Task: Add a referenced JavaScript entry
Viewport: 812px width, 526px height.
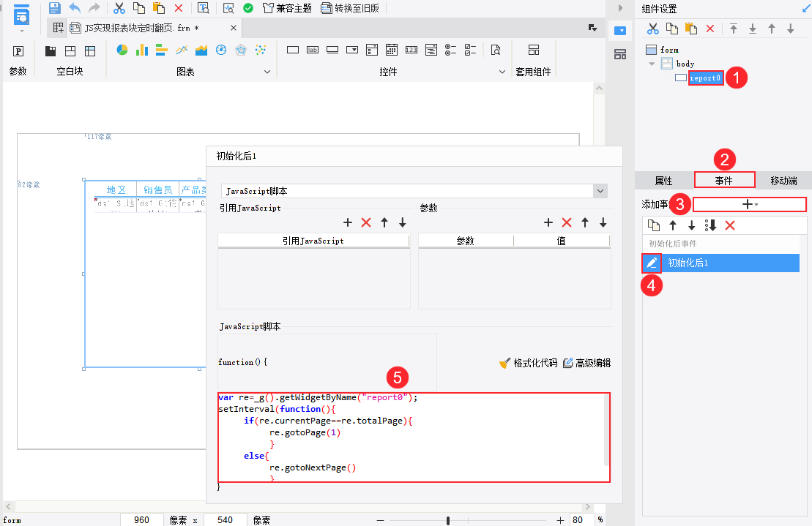Action: tap(348, 222)
